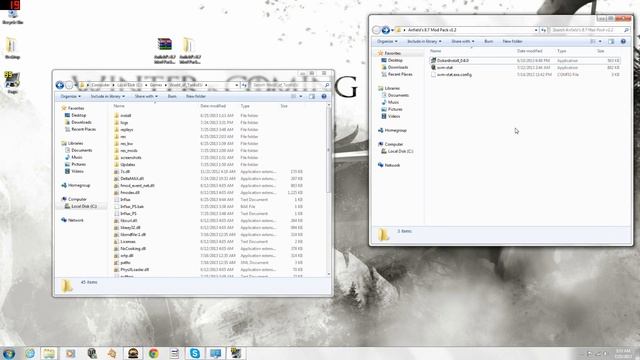
Task: Select Network in Mod Pack window sidebar
Action: click(x=392, y=165)
